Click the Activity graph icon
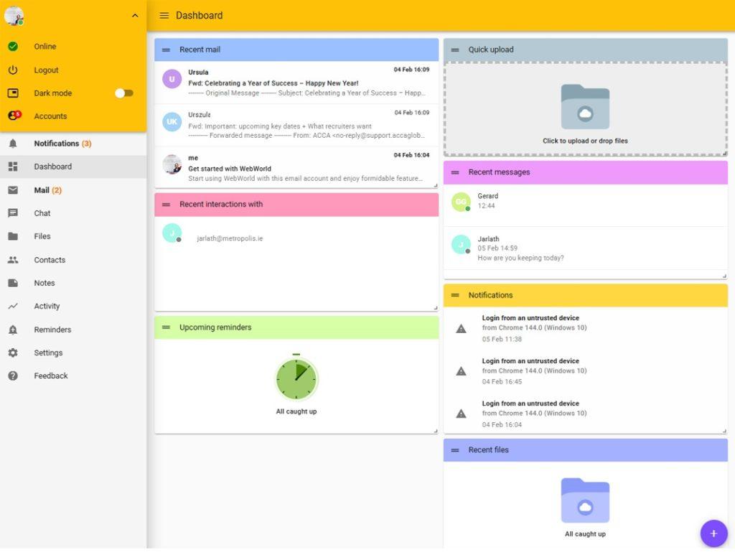 pyautogui.click(x=13, y=306)
